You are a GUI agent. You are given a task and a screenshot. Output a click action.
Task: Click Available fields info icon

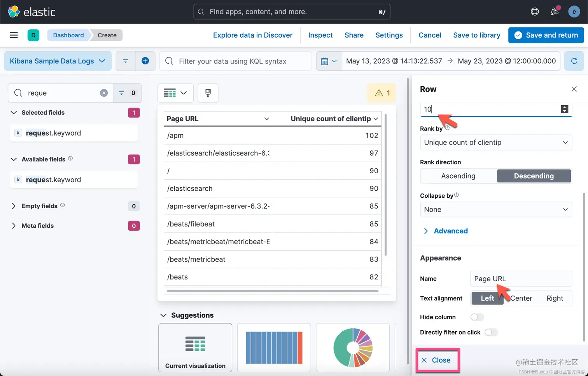(x=70, y=158)
